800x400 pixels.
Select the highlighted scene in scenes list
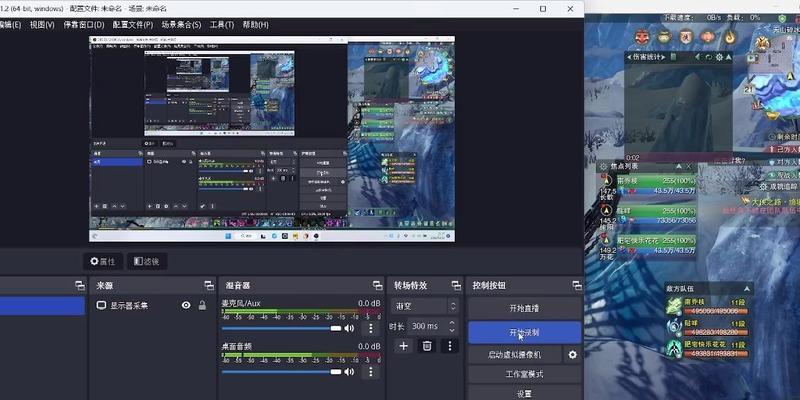tap(42, 306)
